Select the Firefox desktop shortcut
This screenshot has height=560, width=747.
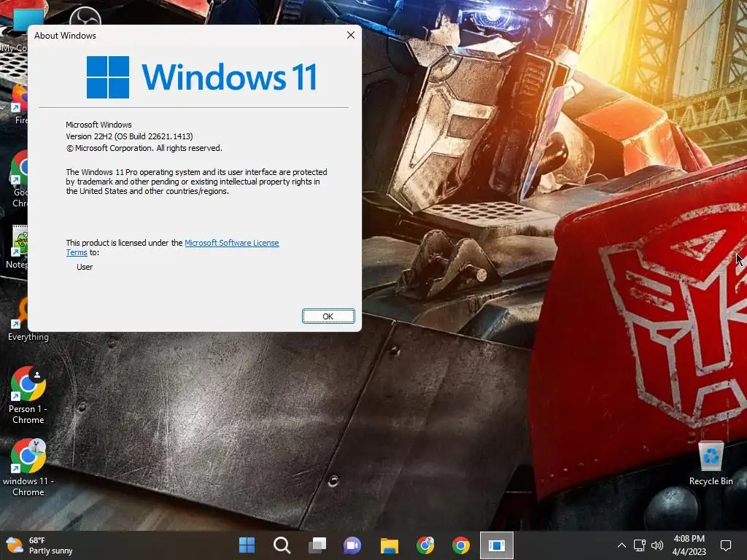[20, 104]
